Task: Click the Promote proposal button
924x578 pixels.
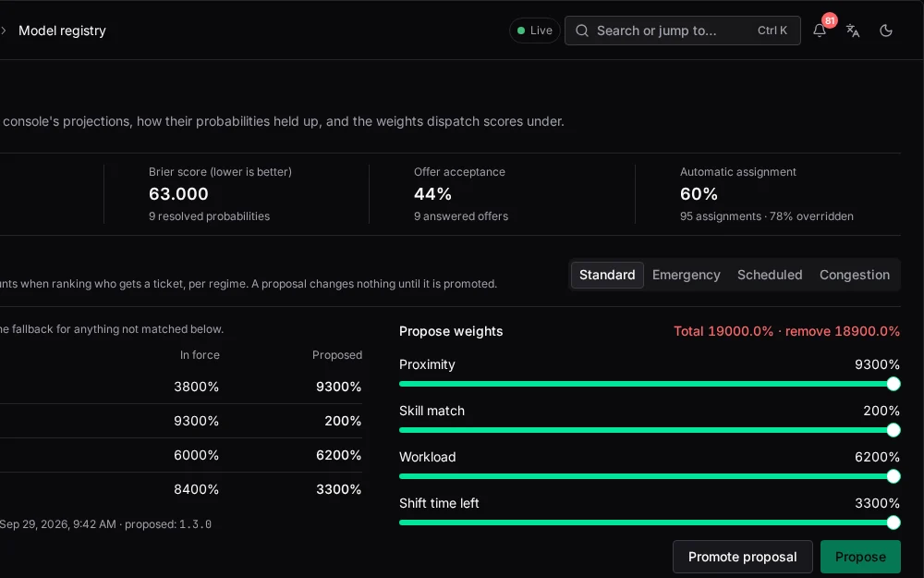Action: coord(743,557)
